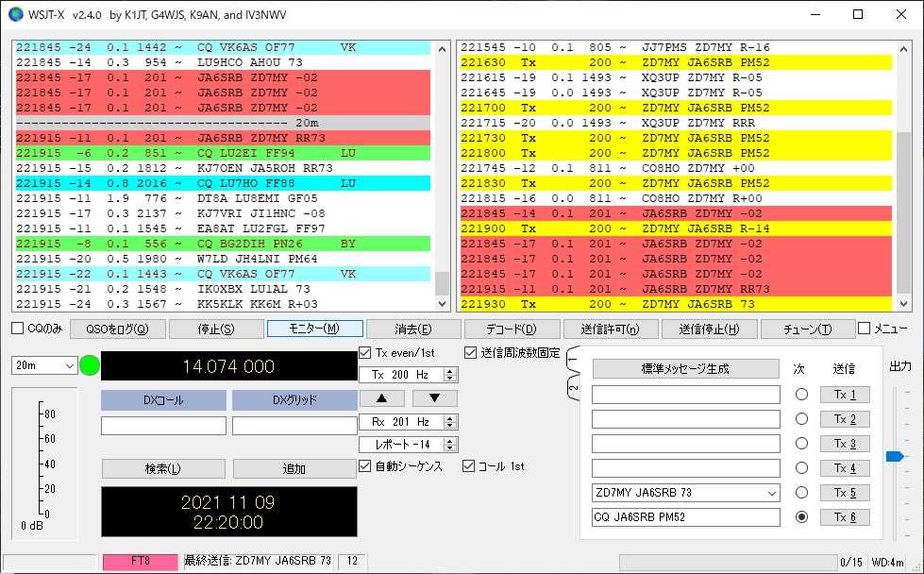Click the down arrow button under Tx 200 Hz
This screenshot has width=924, height=574.
434,398
